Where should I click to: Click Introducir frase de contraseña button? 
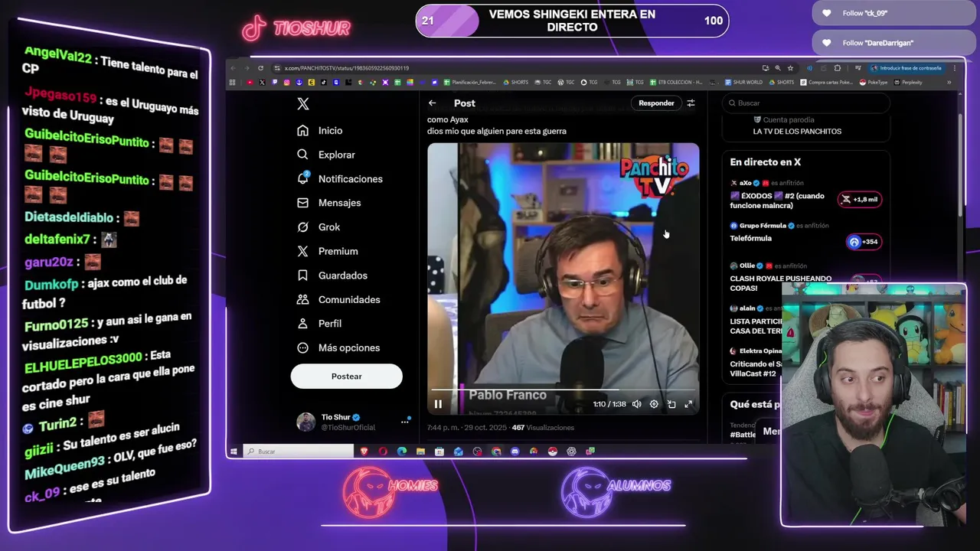tap(907, 68)
